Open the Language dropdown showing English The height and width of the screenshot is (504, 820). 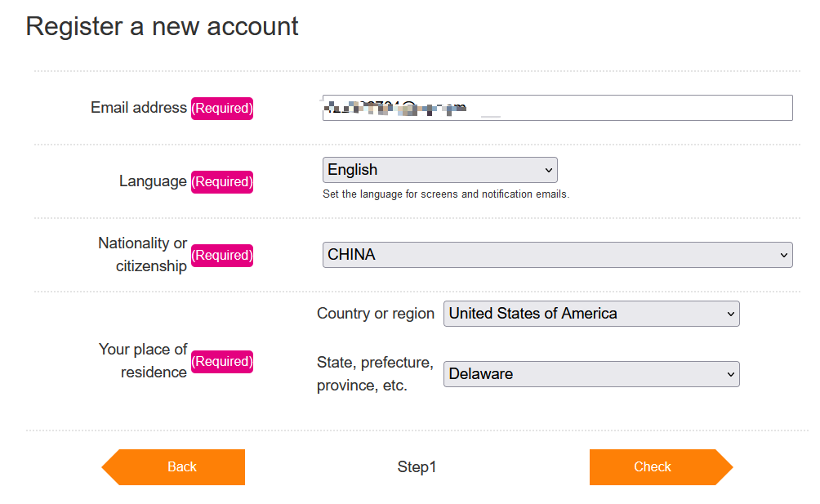439,170
